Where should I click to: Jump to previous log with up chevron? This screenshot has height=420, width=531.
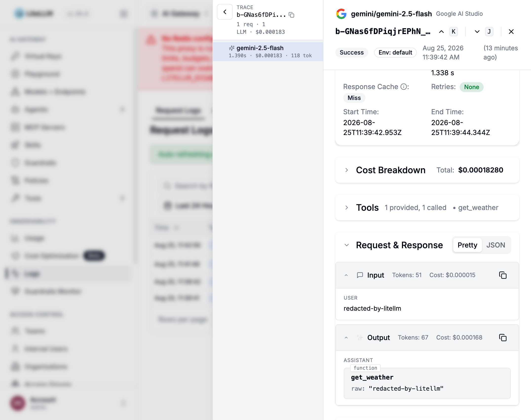tap(441, 32)
